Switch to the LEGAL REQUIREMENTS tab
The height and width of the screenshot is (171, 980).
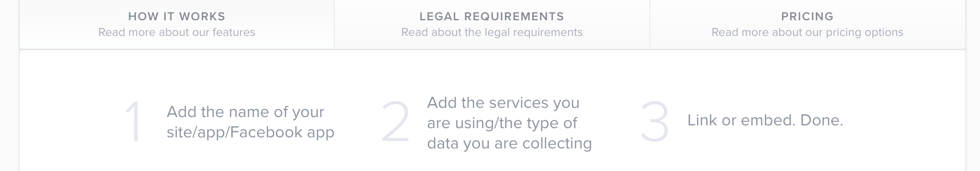coord(492,24)
